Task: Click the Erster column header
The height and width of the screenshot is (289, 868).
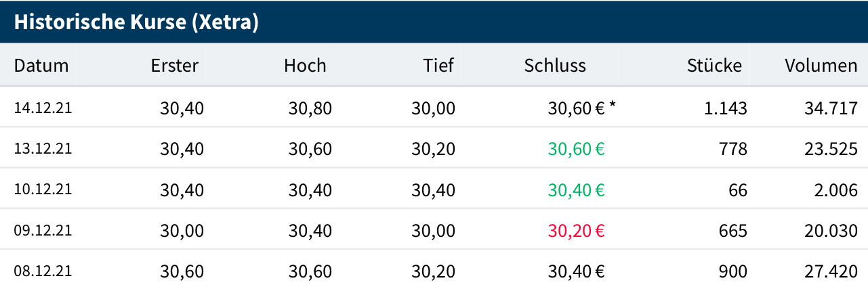Action: (174, 66)
